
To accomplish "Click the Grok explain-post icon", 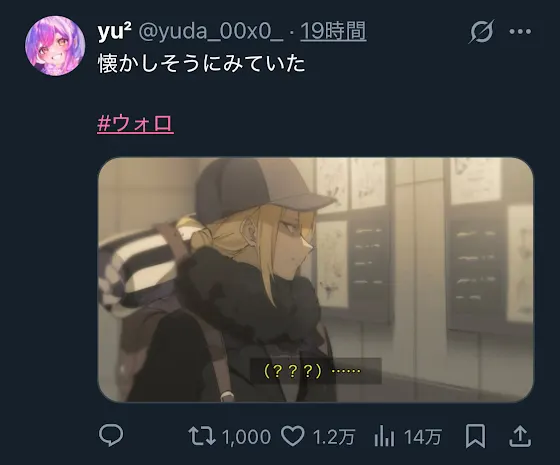I will (x=481, y=31).
